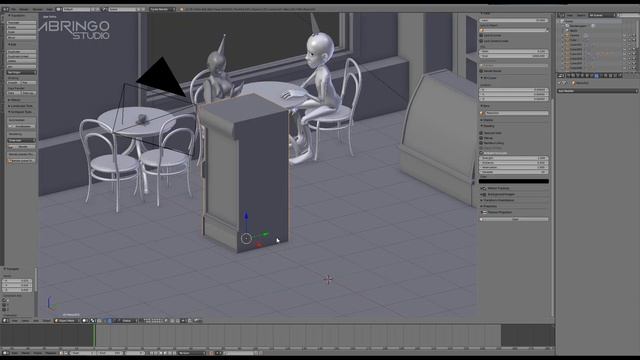The width and height of the screenshot is (640, 360).
Task: Click the Ambient Occlusion Strength slider
Action: point(514,158)
